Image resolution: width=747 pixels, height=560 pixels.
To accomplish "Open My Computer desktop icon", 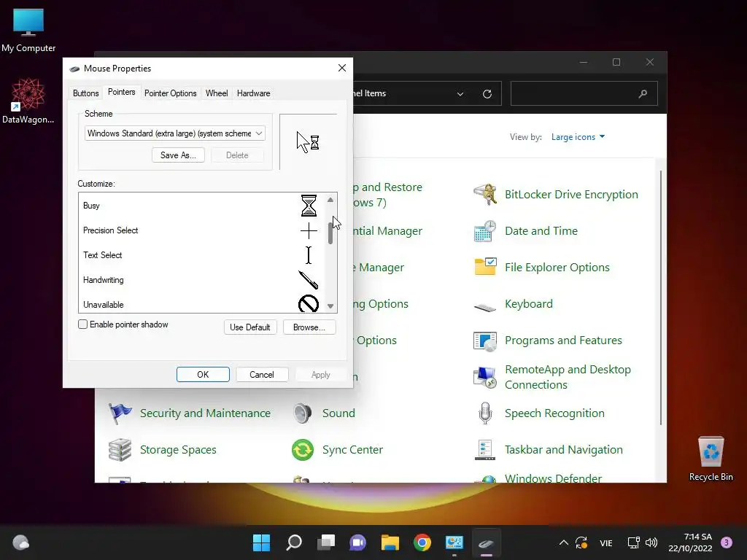I will (x=28, y=30).
